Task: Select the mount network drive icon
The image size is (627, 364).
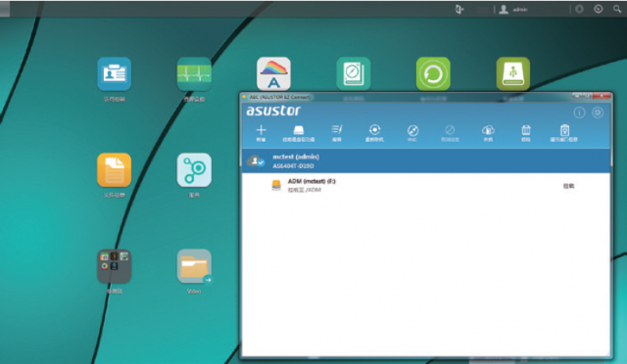Action: 298,133
